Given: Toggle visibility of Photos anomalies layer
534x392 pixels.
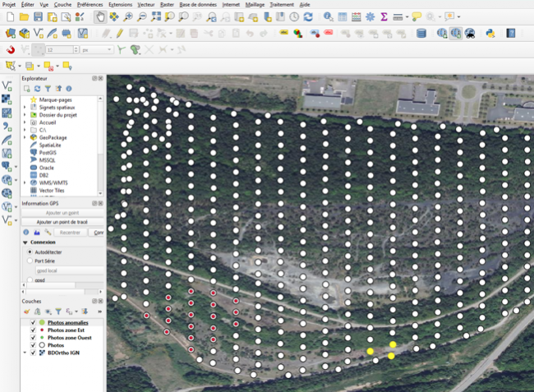Looking at the screenshot, I should pos(33,322).
